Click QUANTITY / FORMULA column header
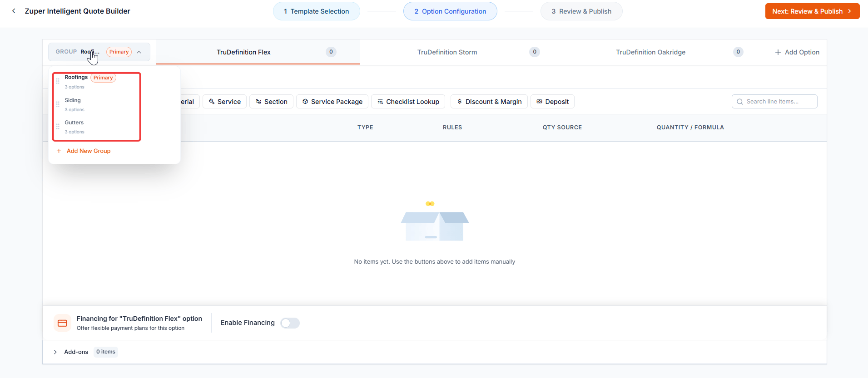Image resolution: width=868 pixels, height=378 pixels. point(690,128)
